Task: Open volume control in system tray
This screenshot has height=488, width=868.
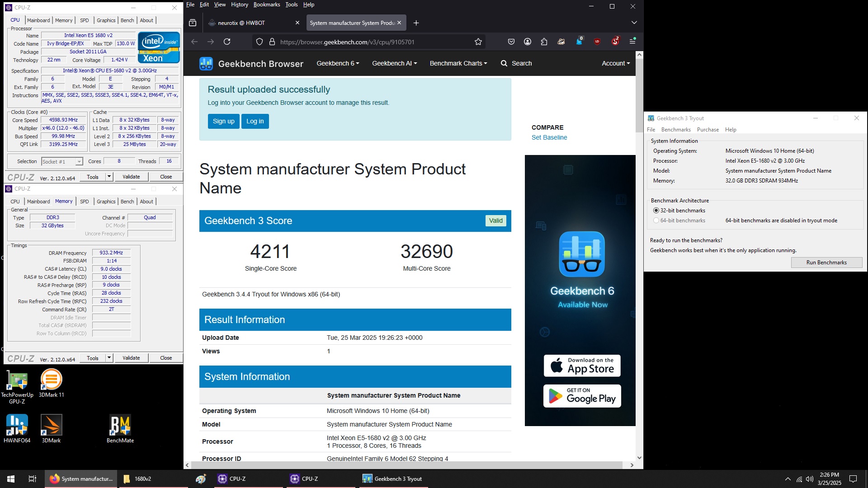Action: tap(810, 479)
